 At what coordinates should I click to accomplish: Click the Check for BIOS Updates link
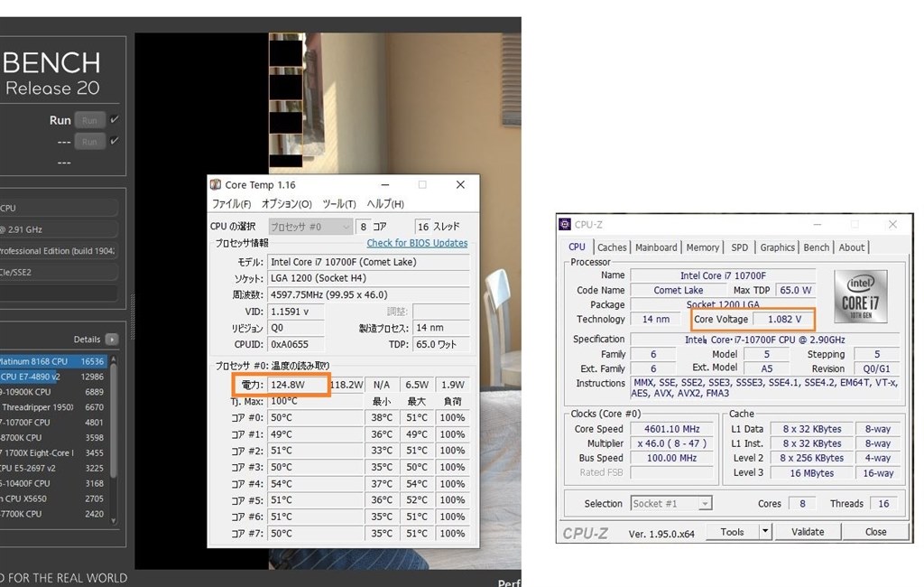click(417, 243)
